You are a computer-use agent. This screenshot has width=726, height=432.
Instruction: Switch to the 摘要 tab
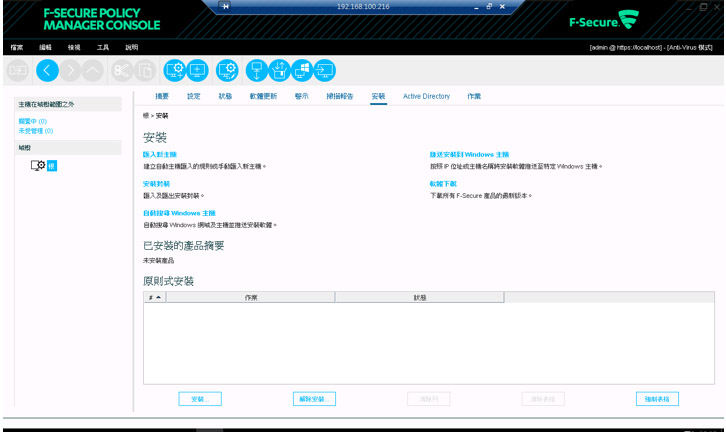(x=162, y=96)
